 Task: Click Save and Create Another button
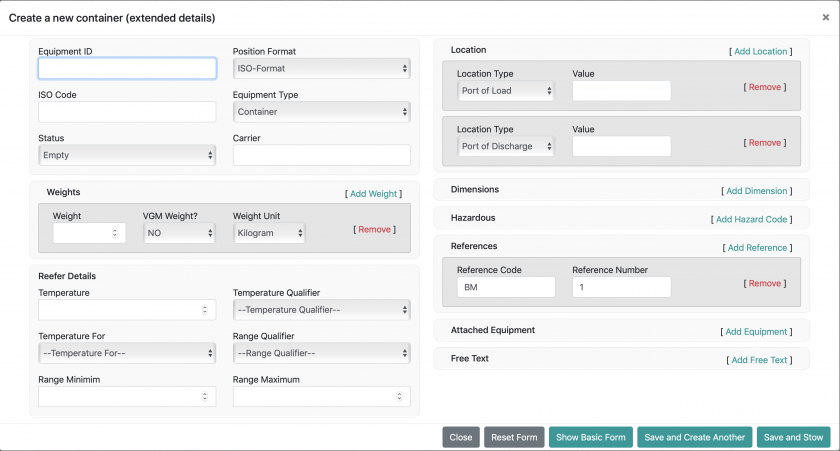(x=695, y=437)
